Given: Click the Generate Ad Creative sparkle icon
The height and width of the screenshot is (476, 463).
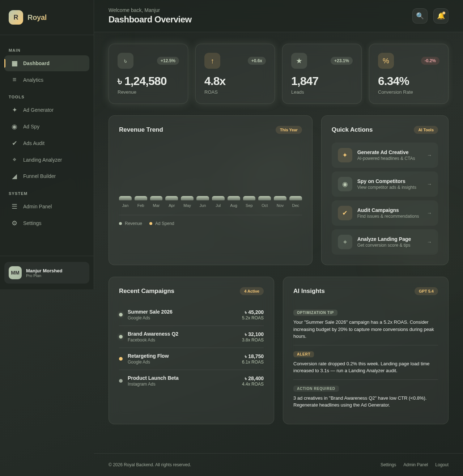Looking at the screenshot, I should 345,155.
